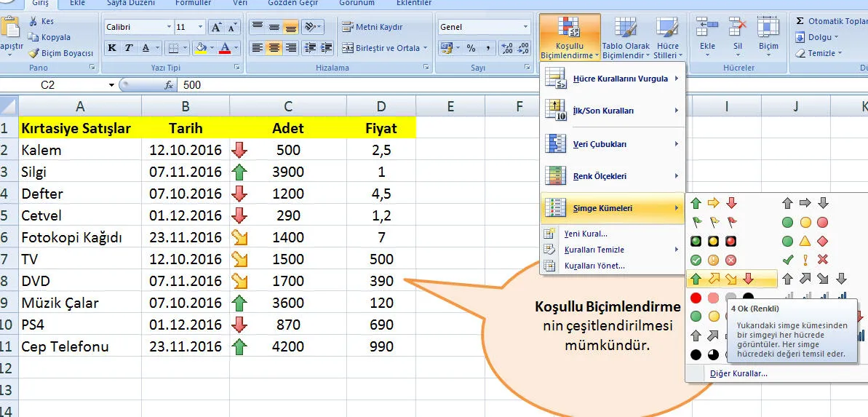Switch to the Ekle ribbon tab
Image resolution: width=868 pixels, height=417 pixels.
pyautogui.click(x=76, y=3)
